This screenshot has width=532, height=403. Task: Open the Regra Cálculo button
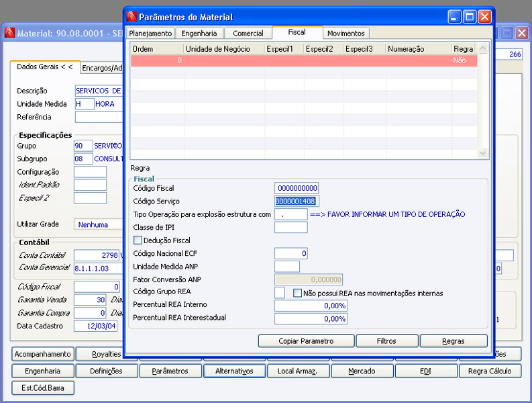coord(490,371)
